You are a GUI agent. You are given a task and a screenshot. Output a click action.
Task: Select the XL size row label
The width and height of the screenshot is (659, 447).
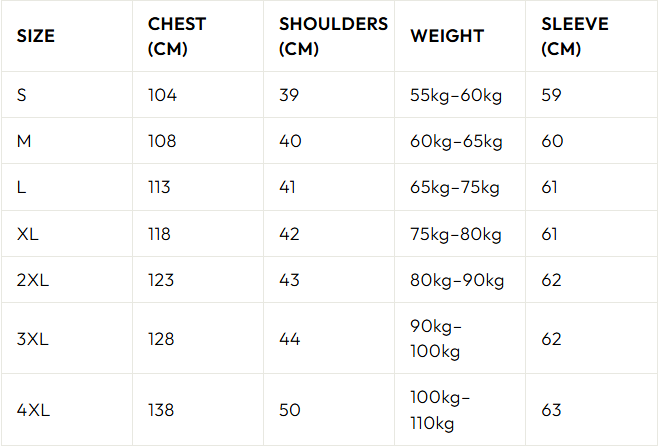pyautogui.click(x=28, y=234)
